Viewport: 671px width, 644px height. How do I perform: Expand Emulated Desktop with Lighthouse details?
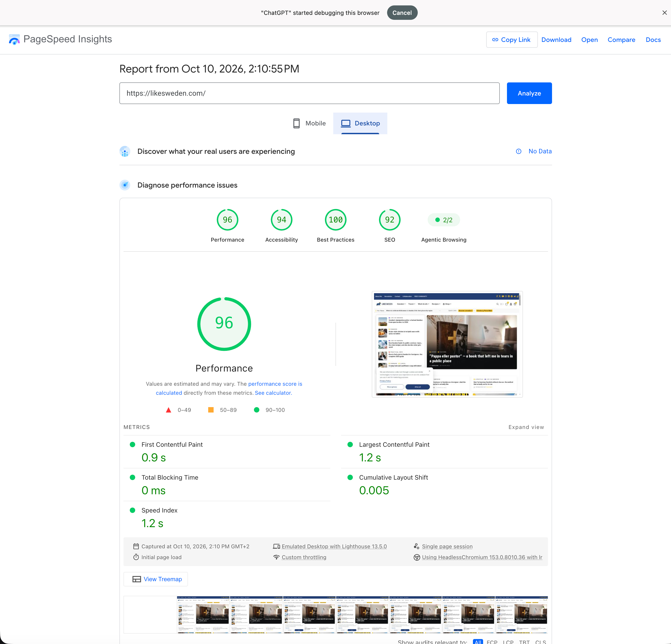tap(334, 546)
